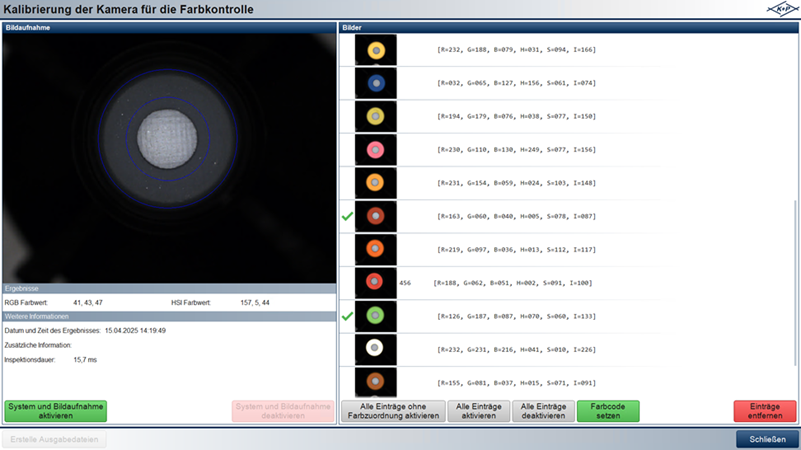Click the HSI Farbwert value 157, 5, 44
The width and height of the screenshot is (801, 450).
point(255,302)
